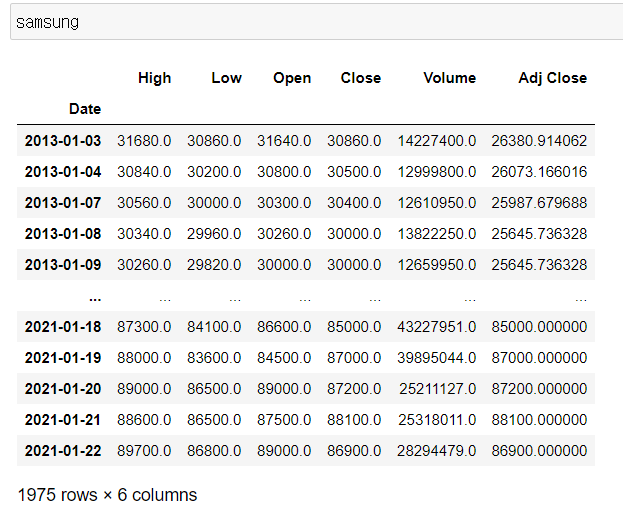Click Low value 86800.0
623x513 pixels.
[x=214, y=451]
